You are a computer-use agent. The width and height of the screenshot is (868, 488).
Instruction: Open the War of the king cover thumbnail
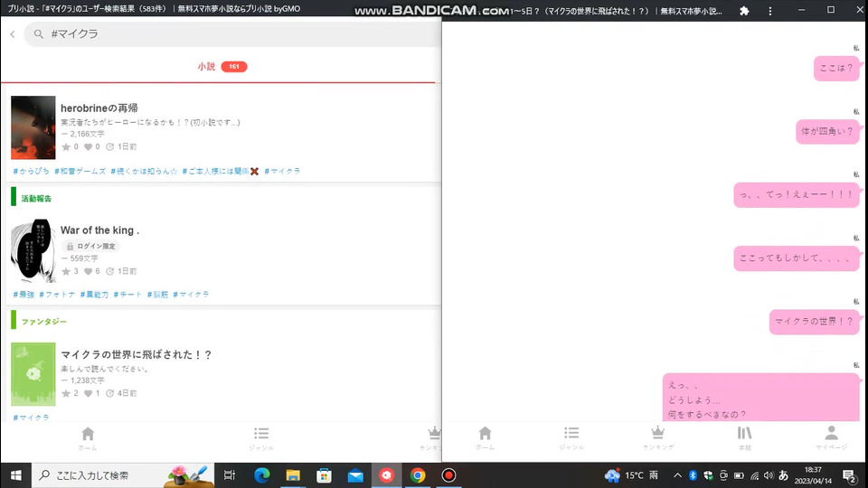(33, 250)
